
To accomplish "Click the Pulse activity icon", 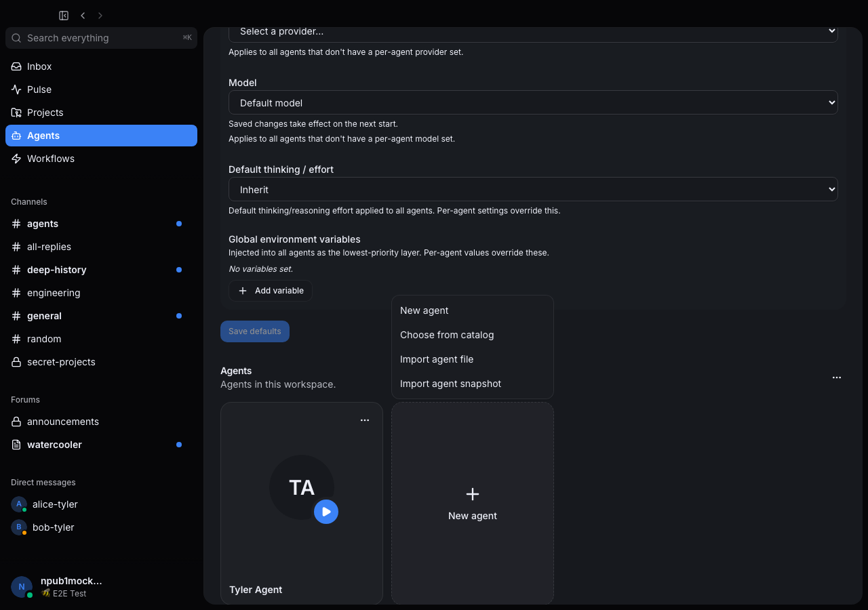I will 16,89.
